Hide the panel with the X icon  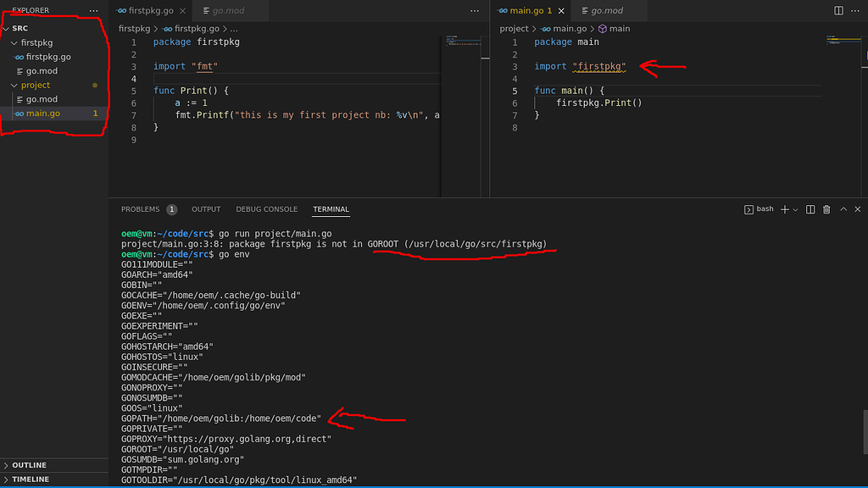click(857, 208)
